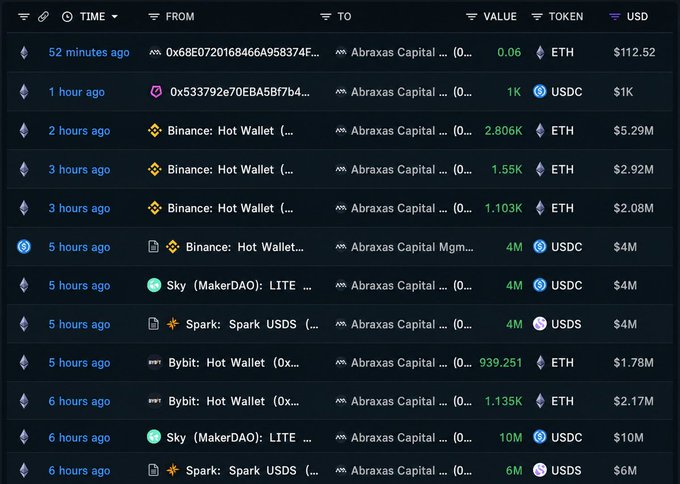Screen dimensions: 680x484
Task: Click contract document icon in 6M USDS row
Action: (154, 470)
